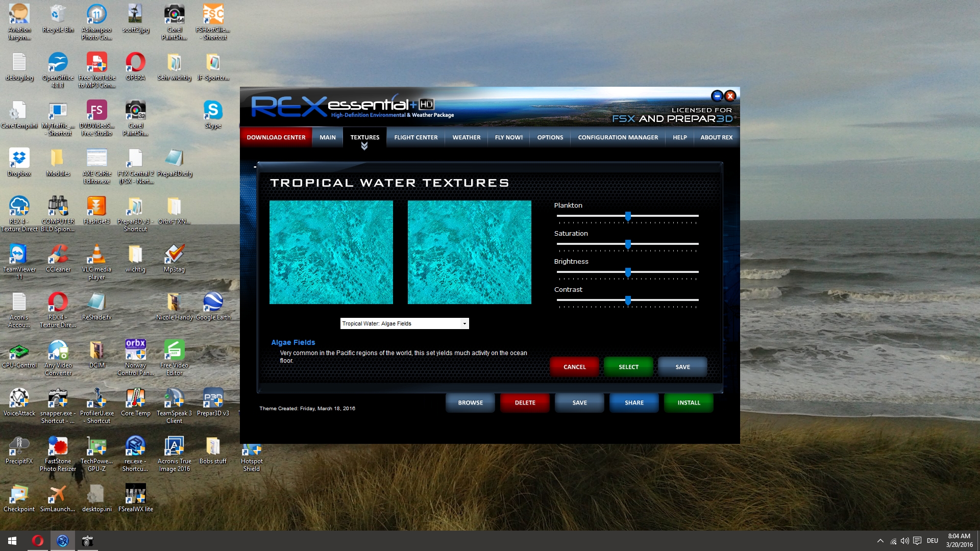The image size is (980, 551).
Task: Click the Save button next to Delete
Action: tap(579, 403)
